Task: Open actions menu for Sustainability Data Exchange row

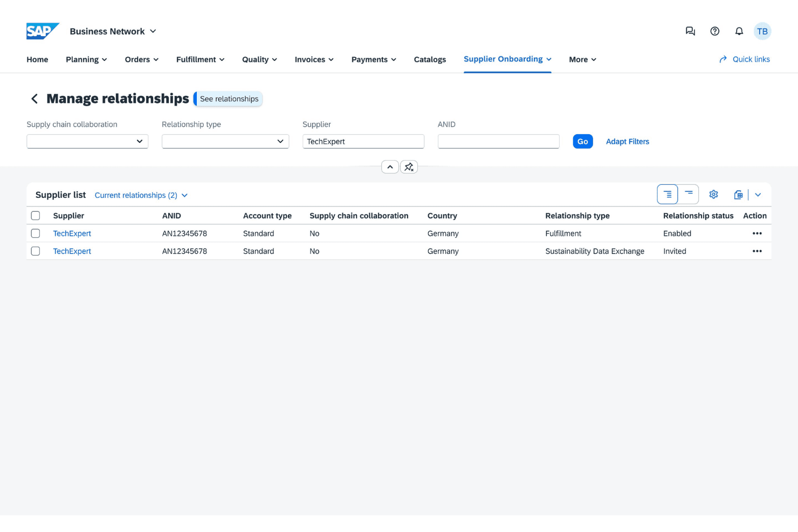Action: pyautogui.click(x=757, y=251)
